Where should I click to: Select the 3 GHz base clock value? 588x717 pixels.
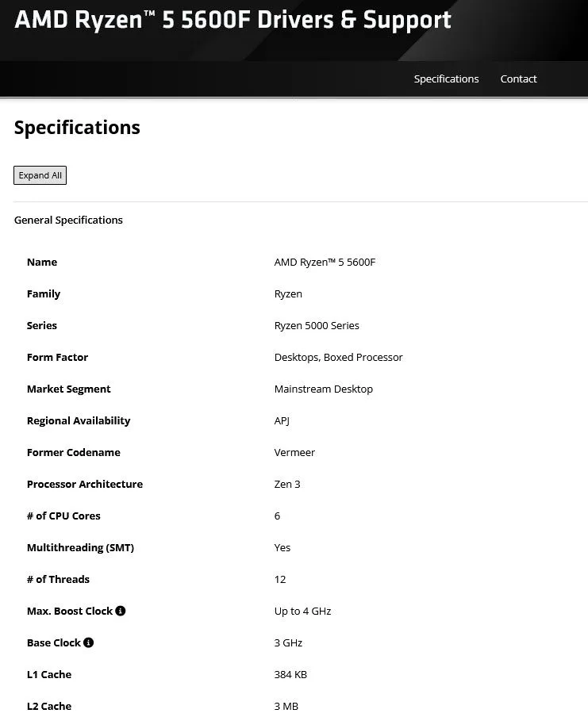[288, 642]
